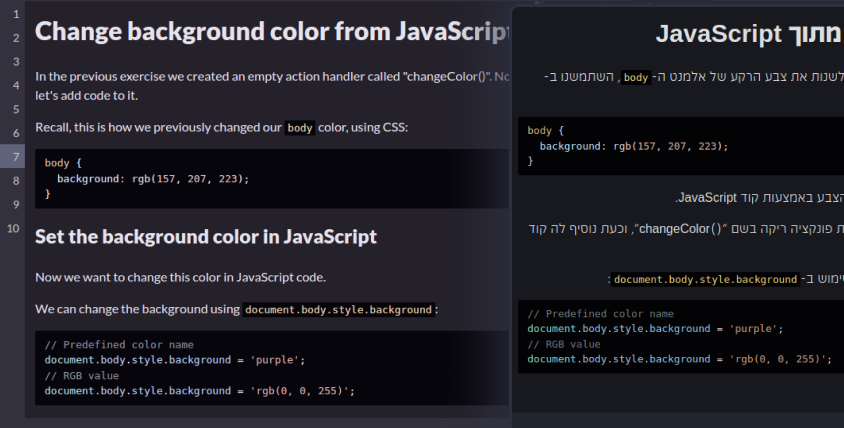Click the highlighted 'body' code in the Hebrew panel

[x=636, y=78]
